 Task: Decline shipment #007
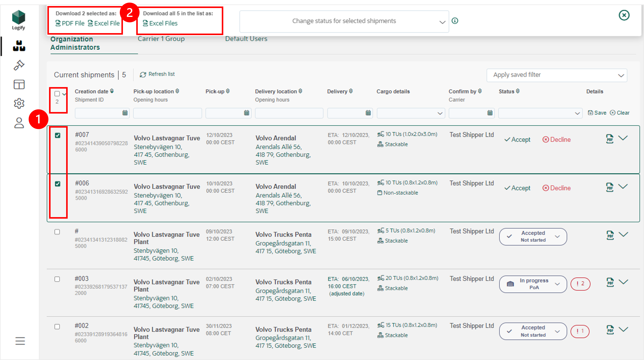556,140
